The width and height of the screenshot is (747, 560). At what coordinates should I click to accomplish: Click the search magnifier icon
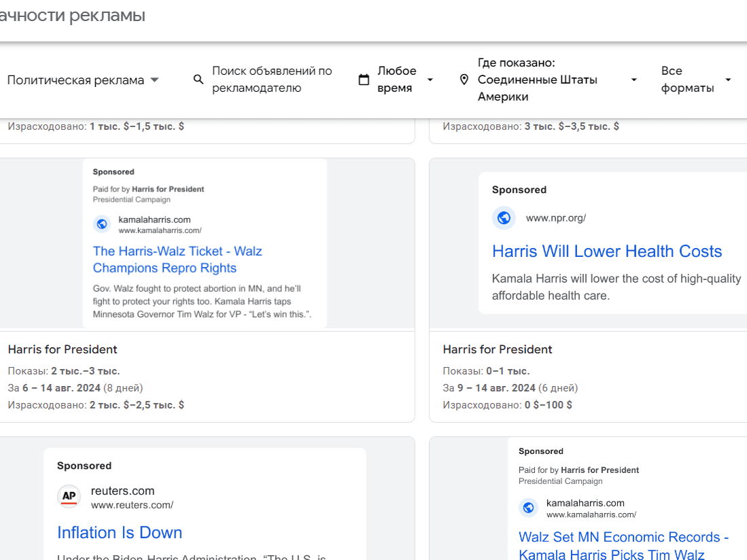(x=198, y=79)
